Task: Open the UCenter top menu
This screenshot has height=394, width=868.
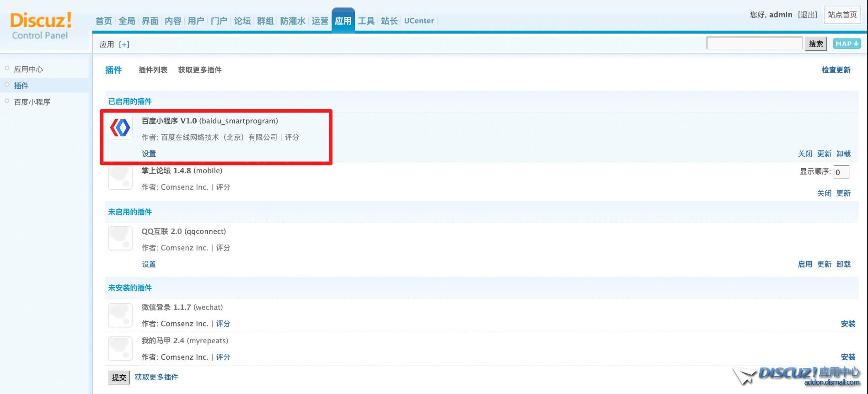Action: pyautogui.click(x=419, y=21)
